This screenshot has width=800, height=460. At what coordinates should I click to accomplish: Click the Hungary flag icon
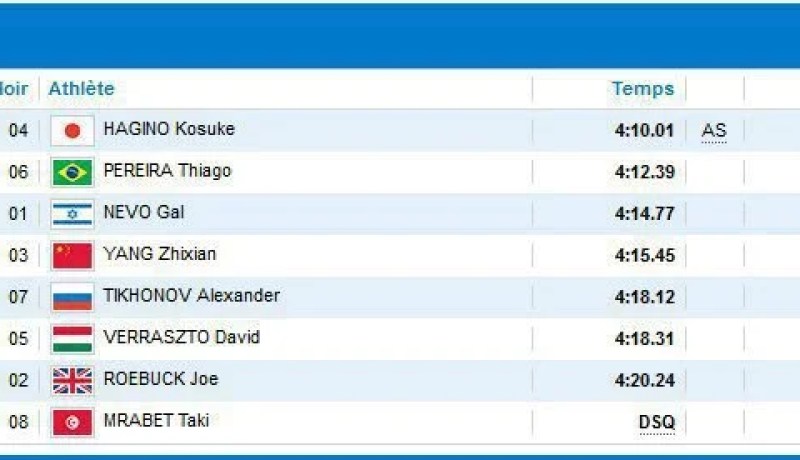click(72, 339)
